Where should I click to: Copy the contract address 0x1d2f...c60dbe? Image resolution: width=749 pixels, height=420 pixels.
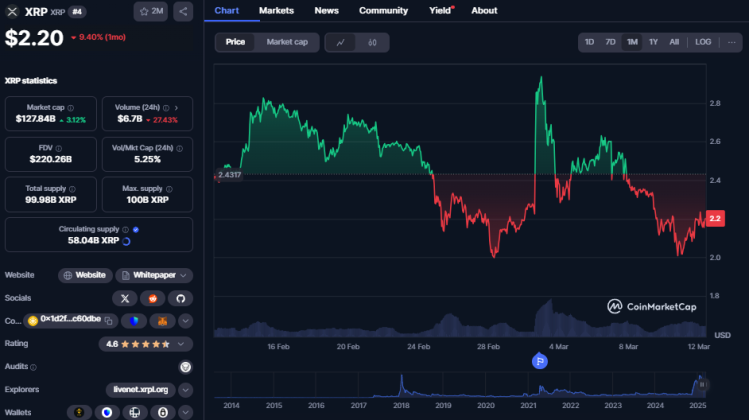coord(109,321)
